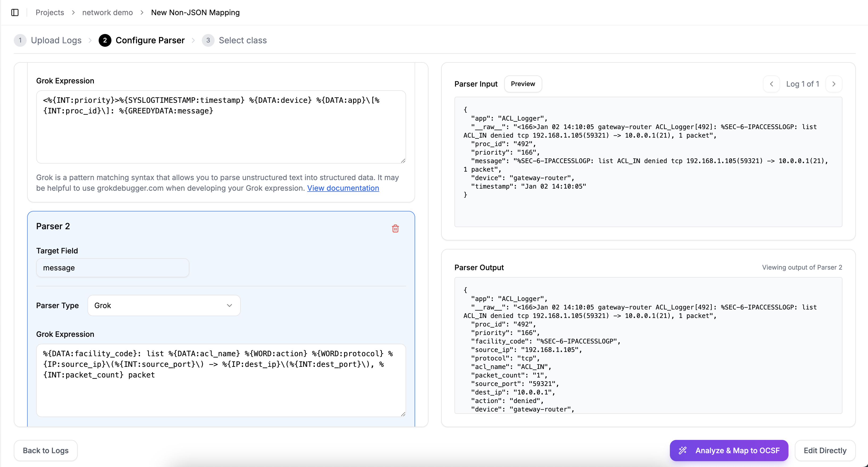The height and width of the screenshot is (467, 868).
Task: Delete Parser 2 with trash icon
Action: (395, 229)
